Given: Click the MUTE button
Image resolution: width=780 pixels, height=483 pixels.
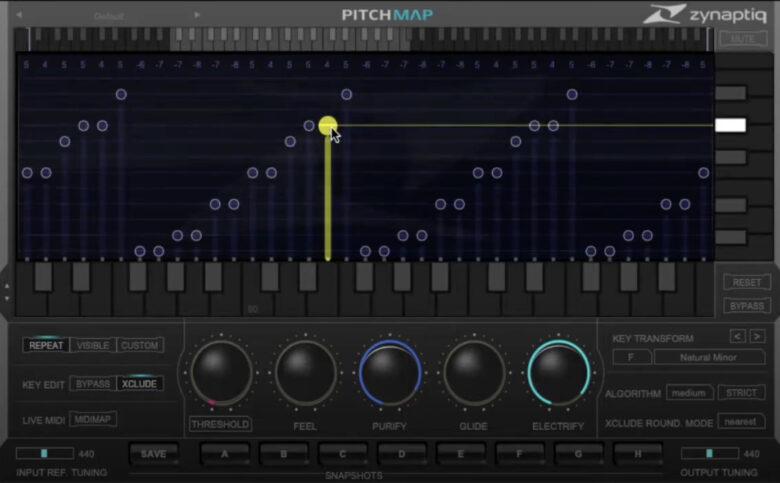Looking at the screenshot, I should point(743,39).
